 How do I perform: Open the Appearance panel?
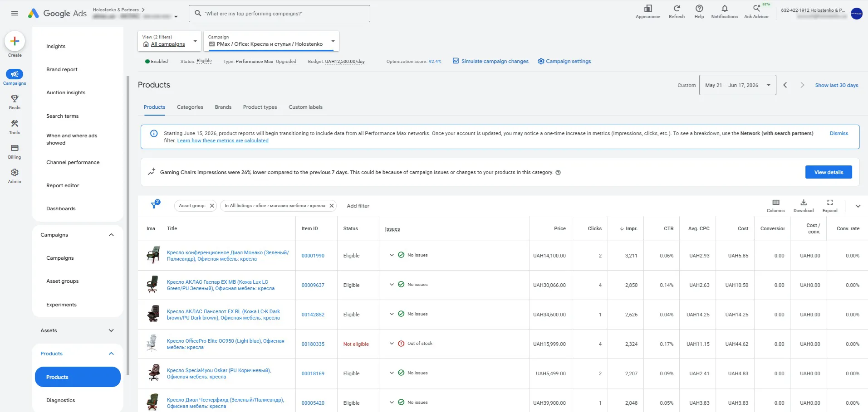point(648,12)
